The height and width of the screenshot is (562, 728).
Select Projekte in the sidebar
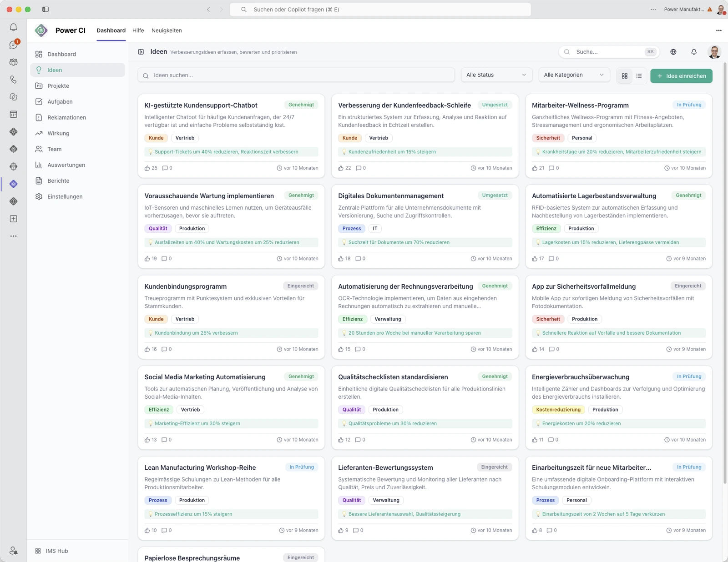coord(77,86)
